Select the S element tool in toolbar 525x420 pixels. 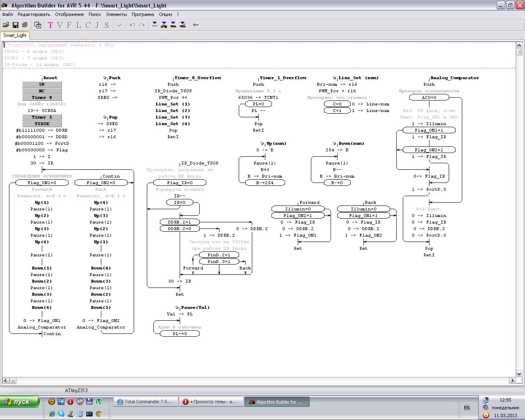pos(107,25)
